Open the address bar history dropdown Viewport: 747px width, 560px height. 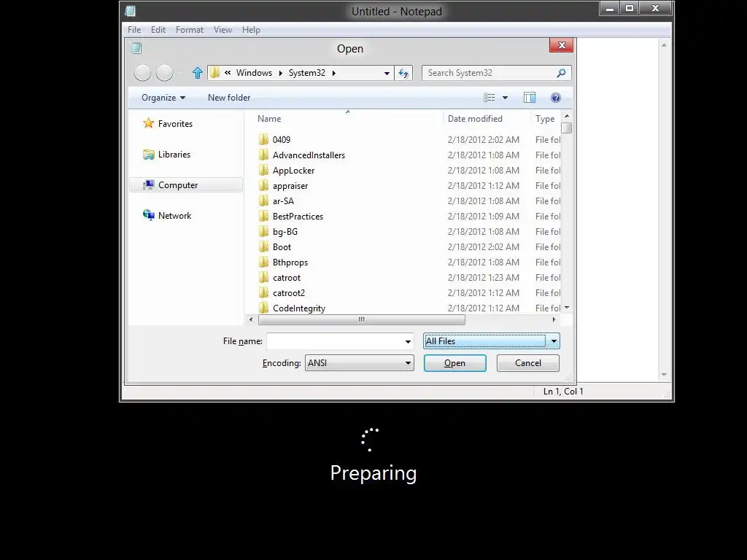coord(387,73)
